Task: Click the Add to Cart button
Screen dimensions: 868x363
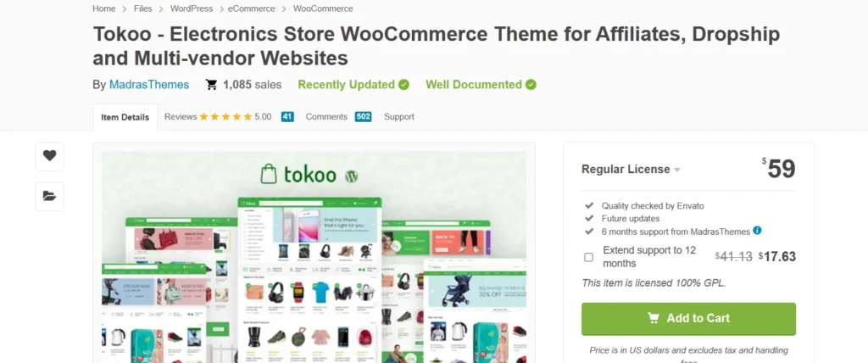Action: coord(688,319)
